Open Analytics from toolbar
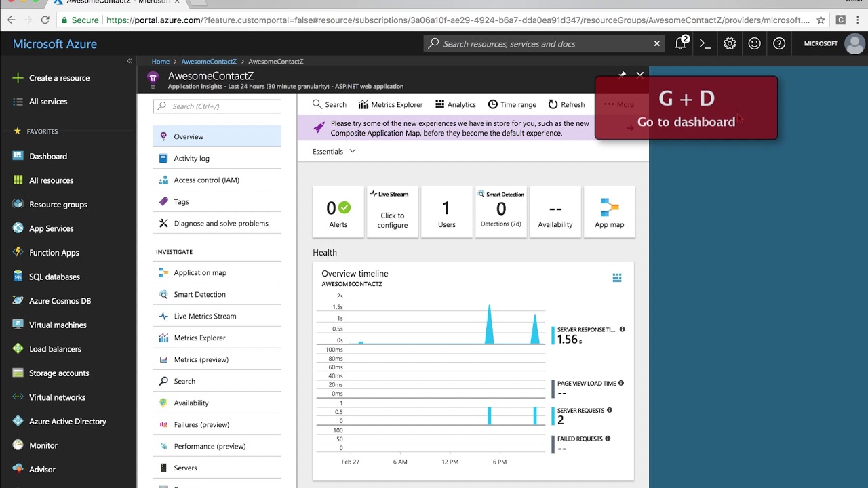 click(456, 104)
